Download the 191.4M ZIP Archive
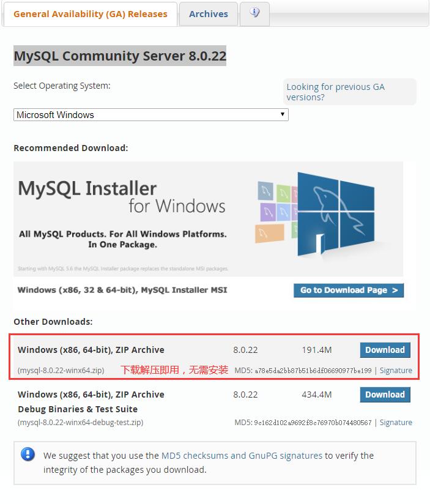This screenshot has height=504, width=430. (385, 350)
